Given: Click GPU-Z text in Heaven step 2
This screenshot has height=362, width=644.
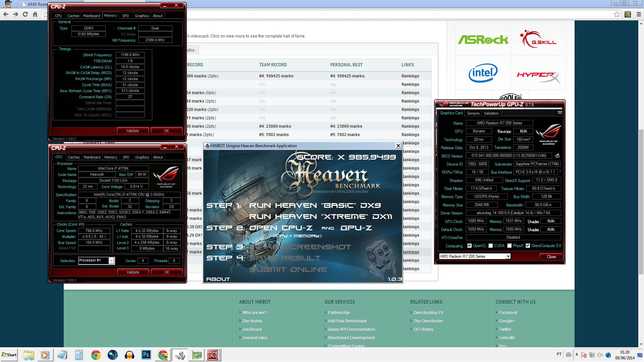Looking at the screenshot, I should point(356,228).
